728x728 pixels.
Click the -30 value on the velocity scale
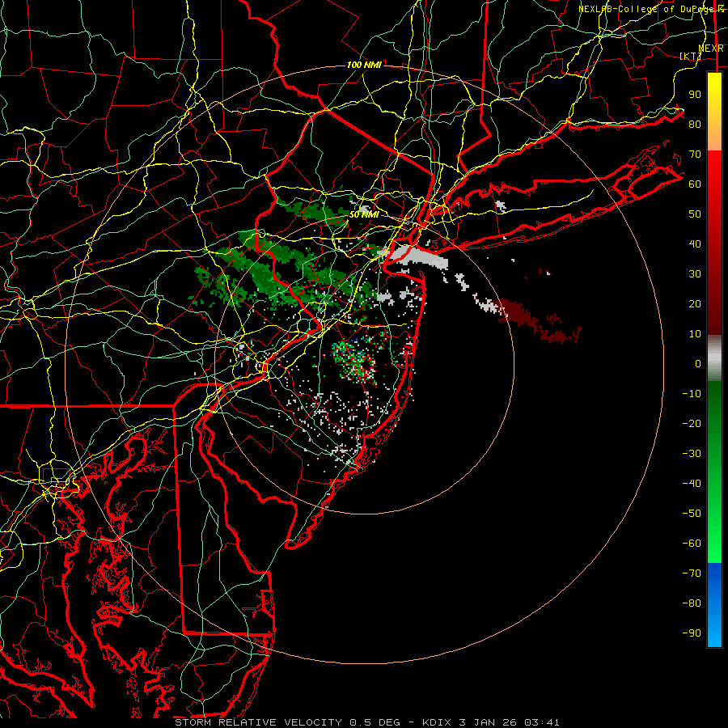(x=692, y=454)
